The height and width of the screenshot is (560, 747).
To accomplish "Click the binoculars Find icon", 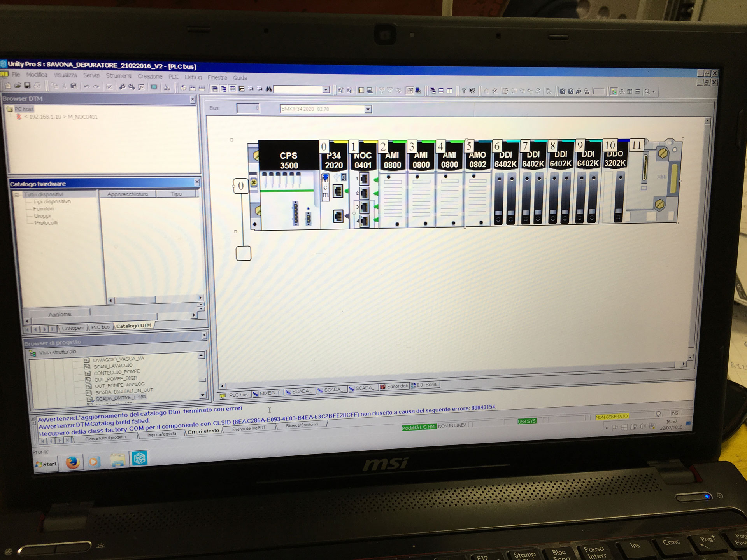I will click(x=268, y=89).
